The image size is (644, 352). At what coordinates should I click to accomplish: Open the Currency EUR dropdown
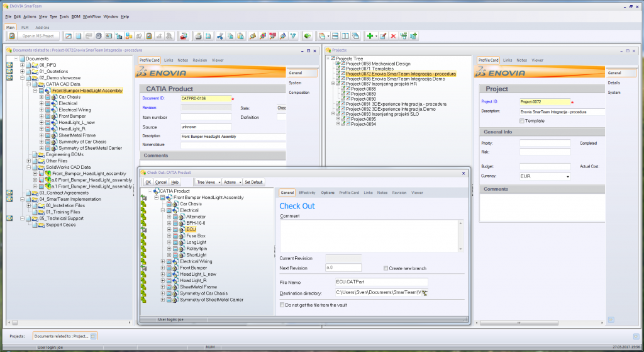[x=568, y=176]
